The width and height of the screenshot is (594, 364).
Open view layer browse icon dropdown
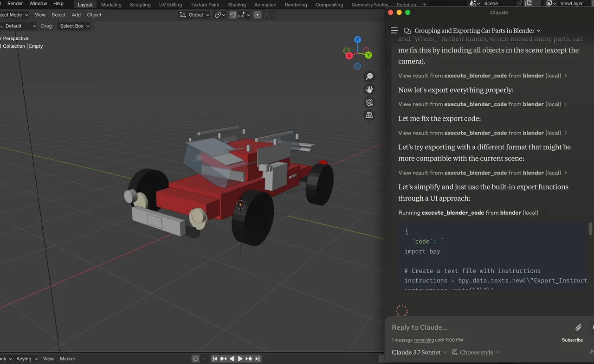(550, 3)
